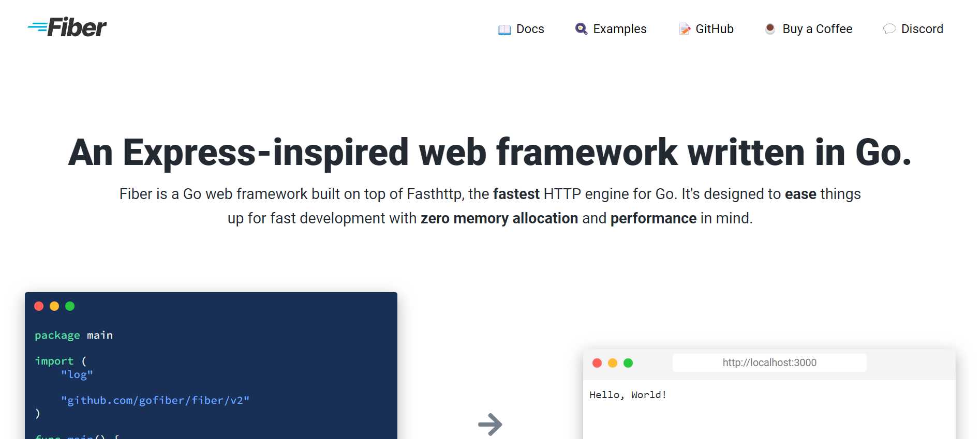Click the speech bubble icon beside Discord
980x439 pixels.
(x=889, y=29)
